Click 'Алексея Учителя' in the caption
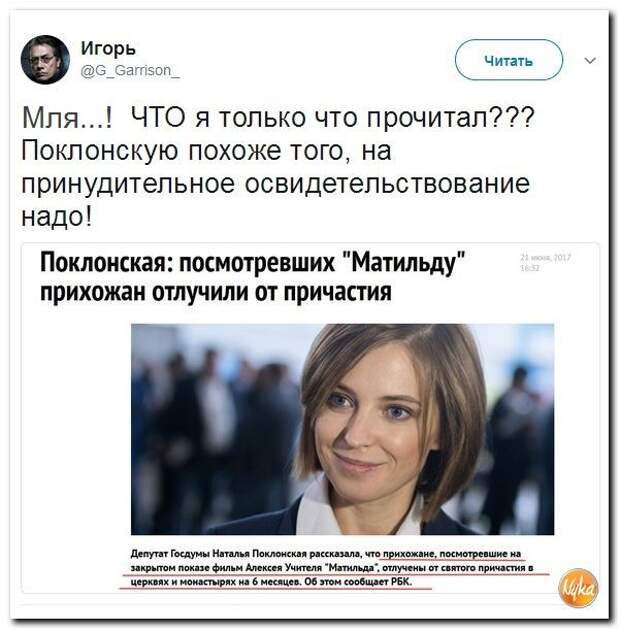620x630 pixels. point(284,568)
